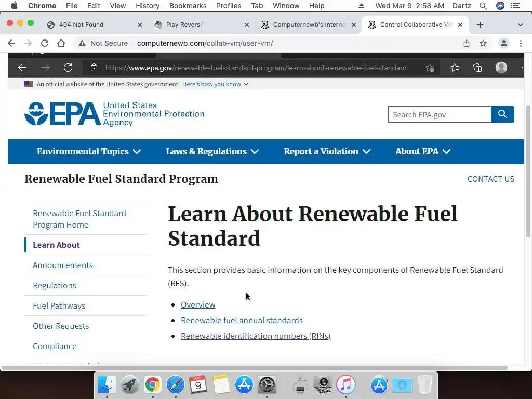
Task: Go to Chrome home page icon
Action: (x=61, y=43)
